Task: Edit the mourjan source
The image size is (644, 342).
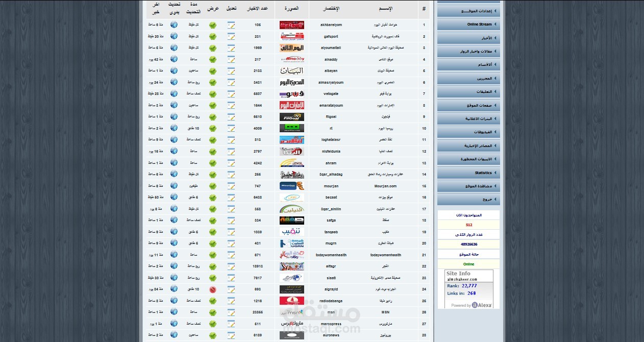Action: point(231,185)
